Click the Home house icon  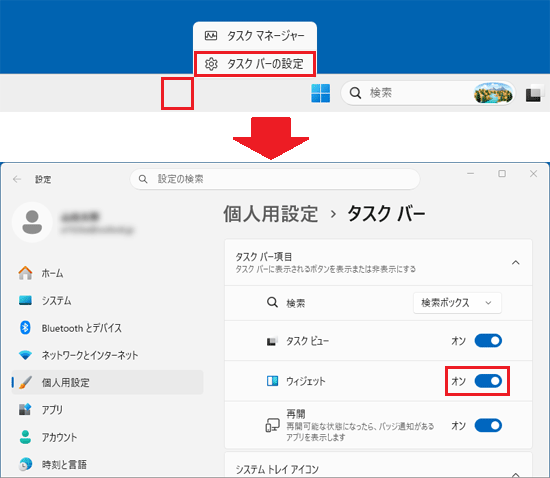25,273
